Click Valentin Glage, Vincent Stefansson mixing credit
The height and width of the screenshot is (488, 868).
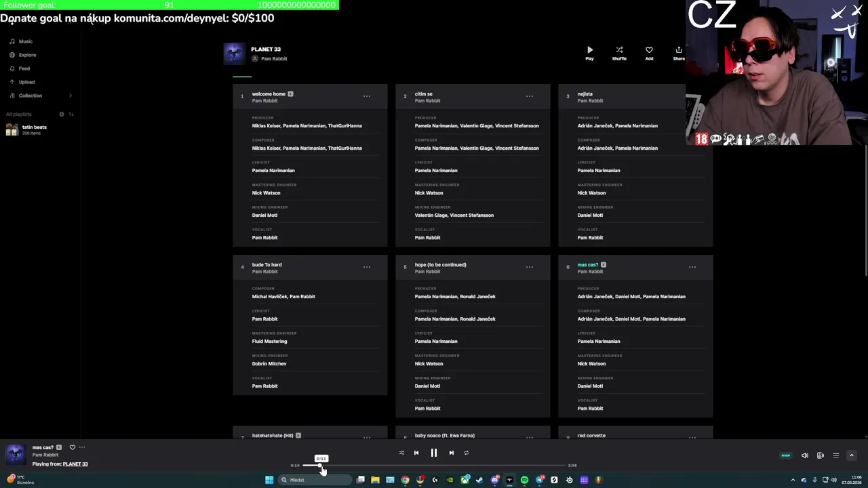454,216
